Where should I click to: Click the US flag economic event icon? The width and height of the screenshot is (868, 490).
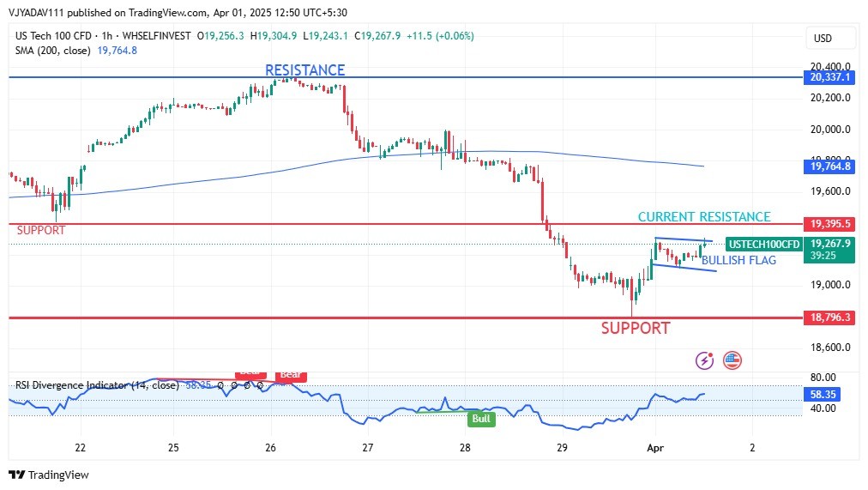732,360
